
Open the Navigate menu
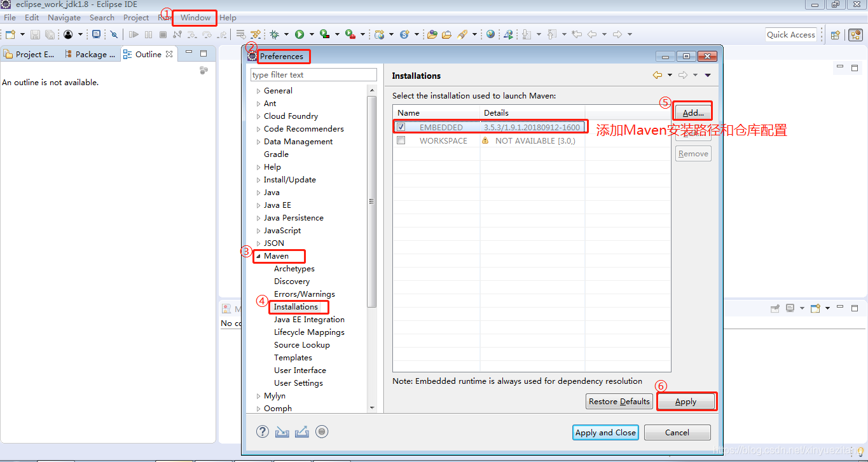pyautogui.click(x=64, y=18)
